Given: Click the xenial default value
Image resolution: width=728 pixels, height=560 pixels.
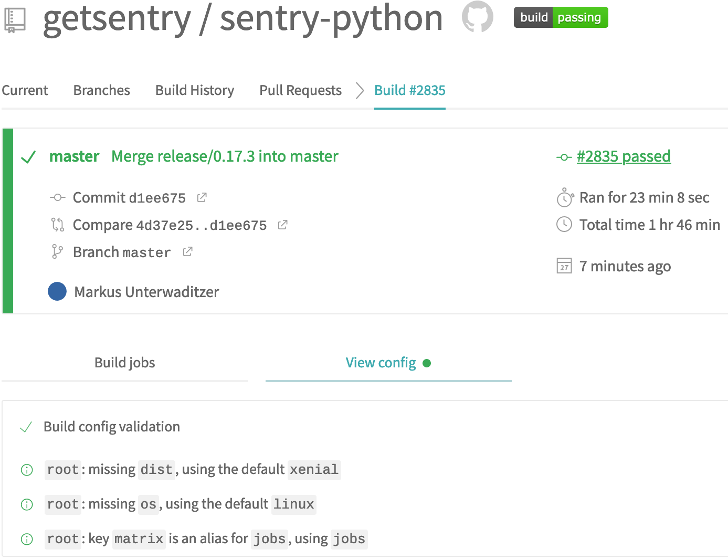Looking at the screenshot, I should (x=314, y=469).
